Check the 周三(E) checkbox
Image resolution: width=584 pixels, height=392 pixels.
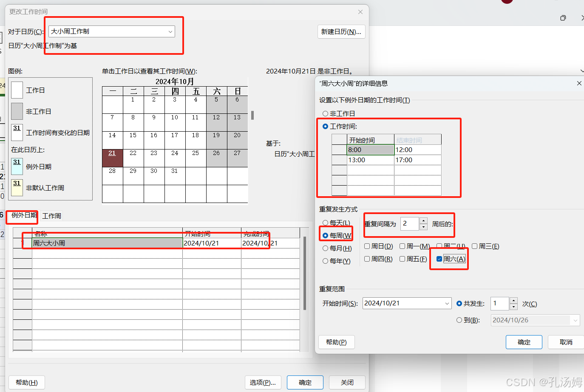(475, 246)
